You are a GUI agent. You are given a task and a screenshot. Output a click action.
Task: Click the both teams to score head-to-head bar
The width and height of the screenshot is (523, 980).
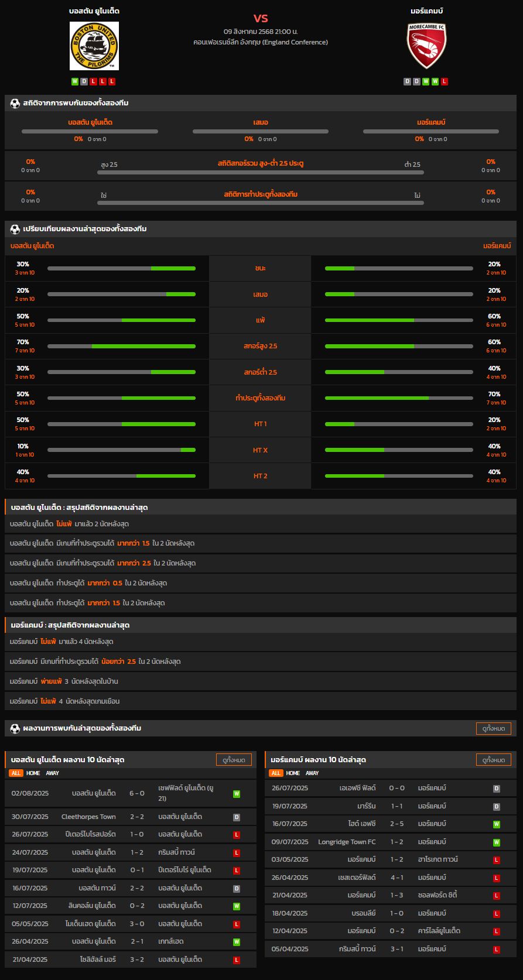[x=261, y=203]
